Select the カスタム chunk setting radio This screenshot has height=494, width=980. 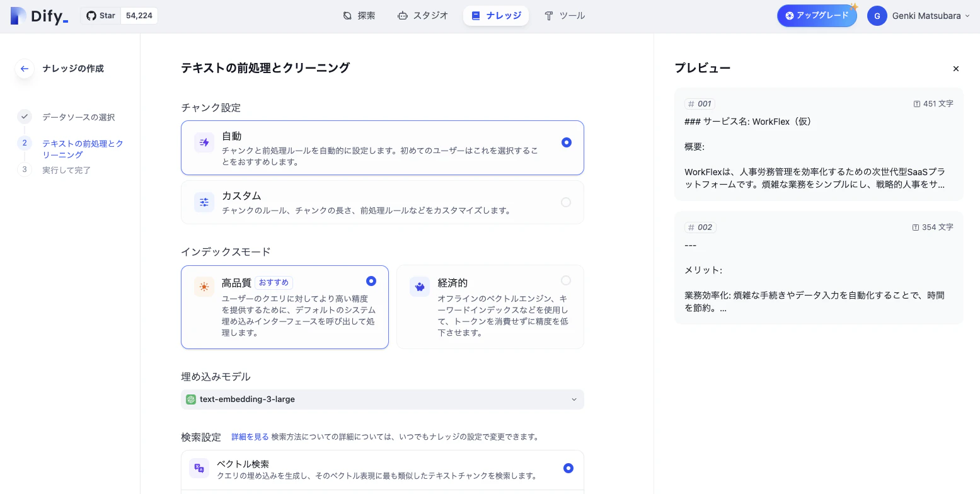click(566, 202)
